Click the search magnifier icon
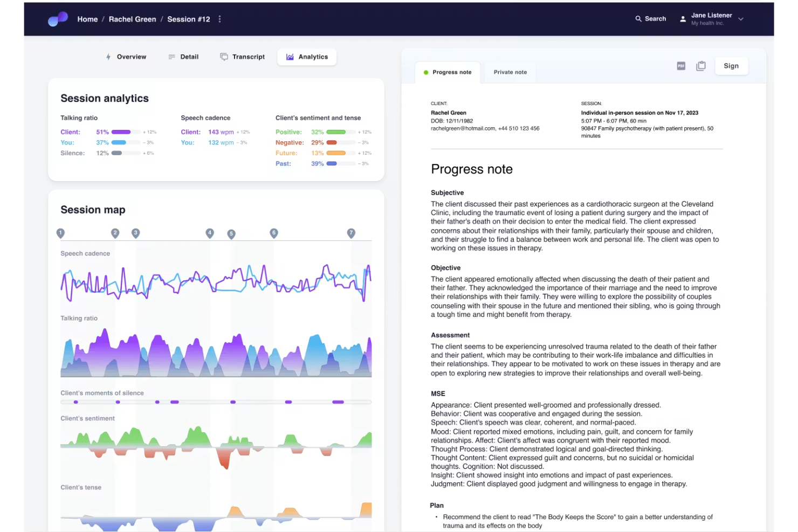The height and width of the screenshot is (532, 798). [638, 19]
